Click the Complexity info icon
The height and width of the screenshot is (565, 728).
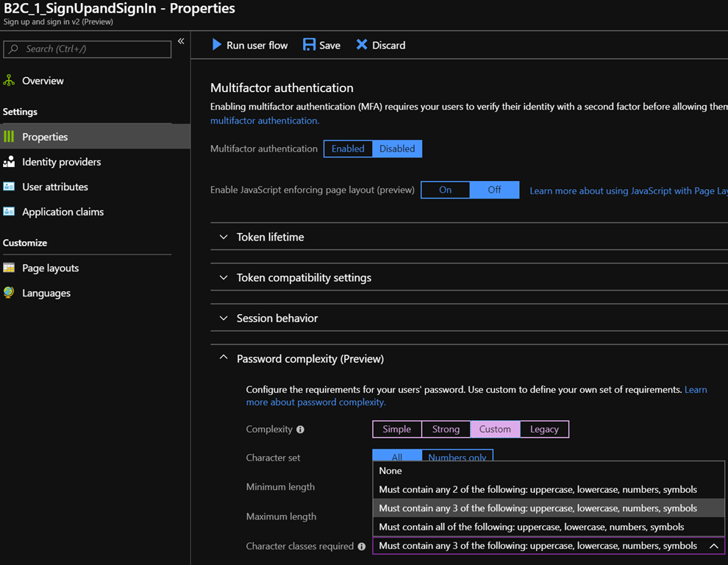click(300, 430)
